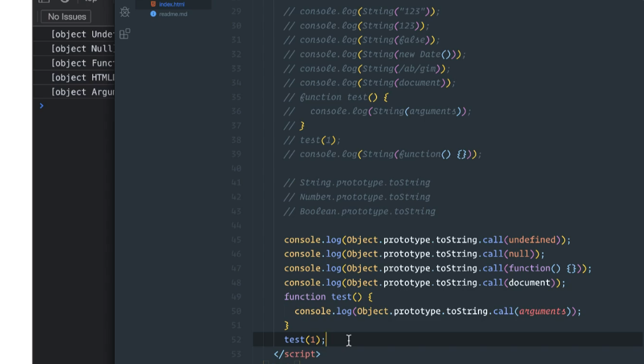Viewport: 644px width, 364px height.
Task: Click line number 45 in the gutter
Action: pyautogui.click(x=236, y=240)
